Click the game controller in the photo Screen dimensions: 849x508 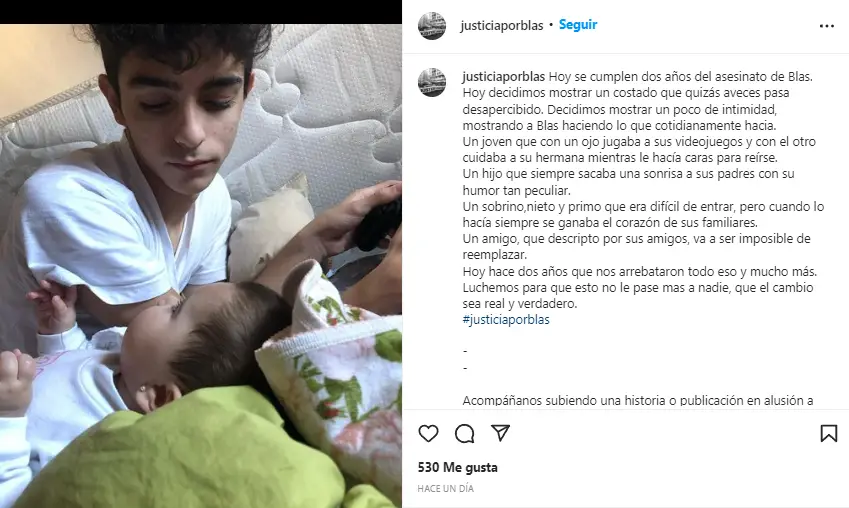pos(377,224)
